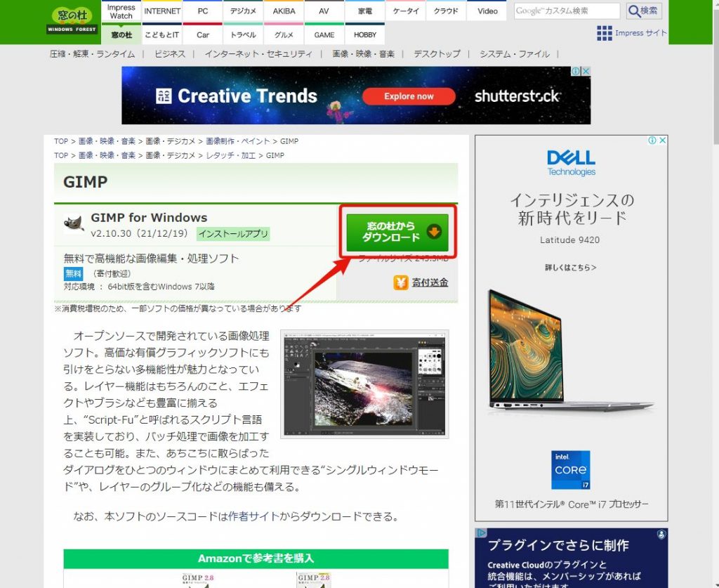Click the info icon on Dell ad
The height and width of the screenshot is (588, 719).
652,141
